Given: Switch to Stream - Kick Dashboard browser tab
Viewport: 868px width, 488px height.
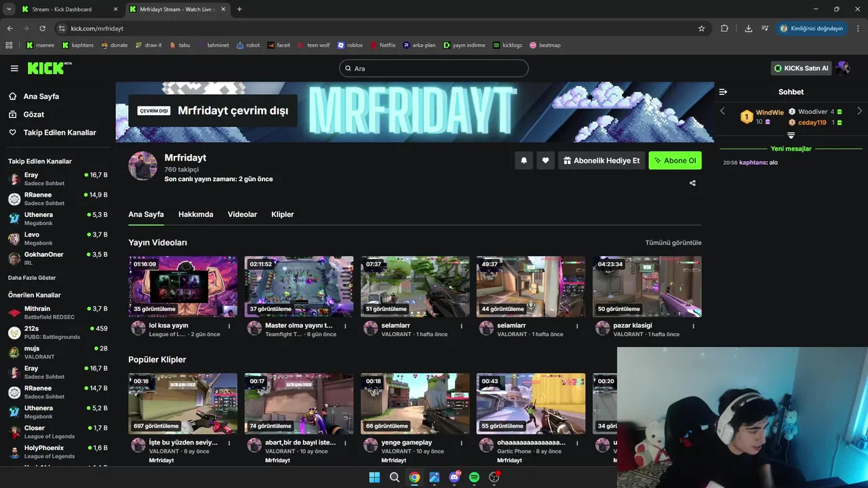Looking at the screenshot, I should (68, 9).
